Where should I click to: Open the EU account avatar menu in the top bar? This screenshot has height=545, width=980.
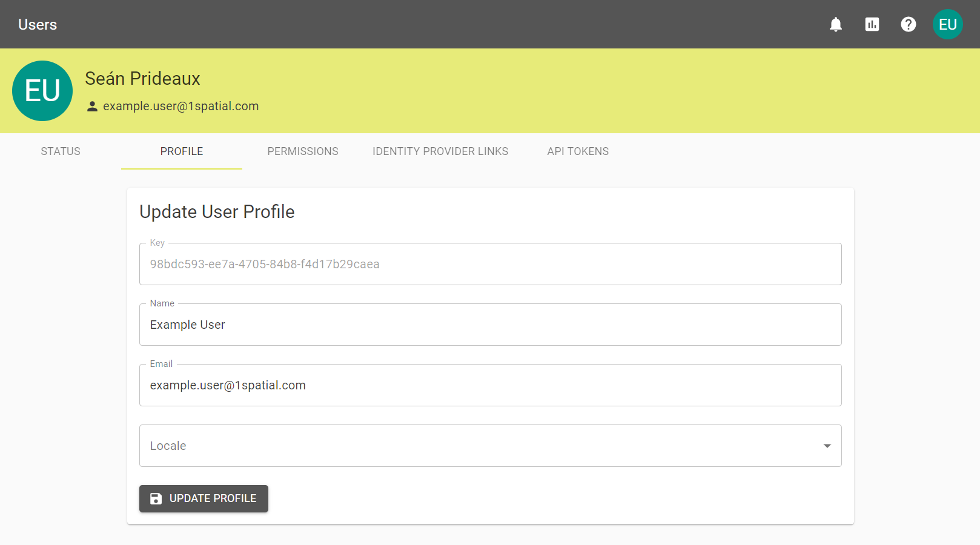(x=948, y=24)
